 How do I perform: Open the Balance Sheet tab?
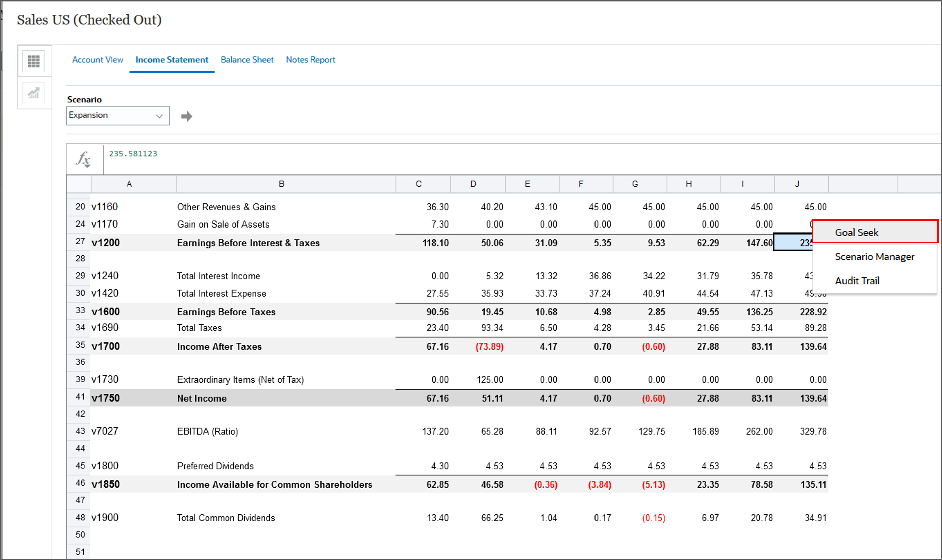(x=247, y=60)
